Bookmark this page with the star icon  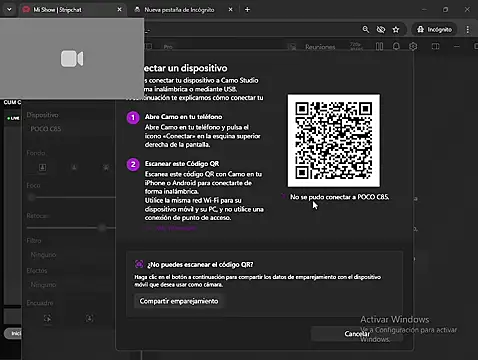pyautogui.click(x=396, y=30)
